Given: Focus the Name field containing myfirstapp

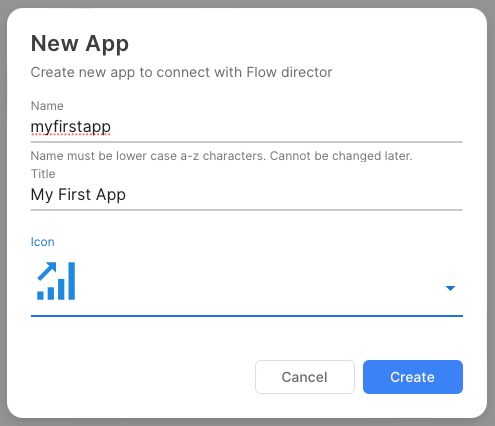Looking at the screenshot, I should pyautogui.click(x=246, y=128).
